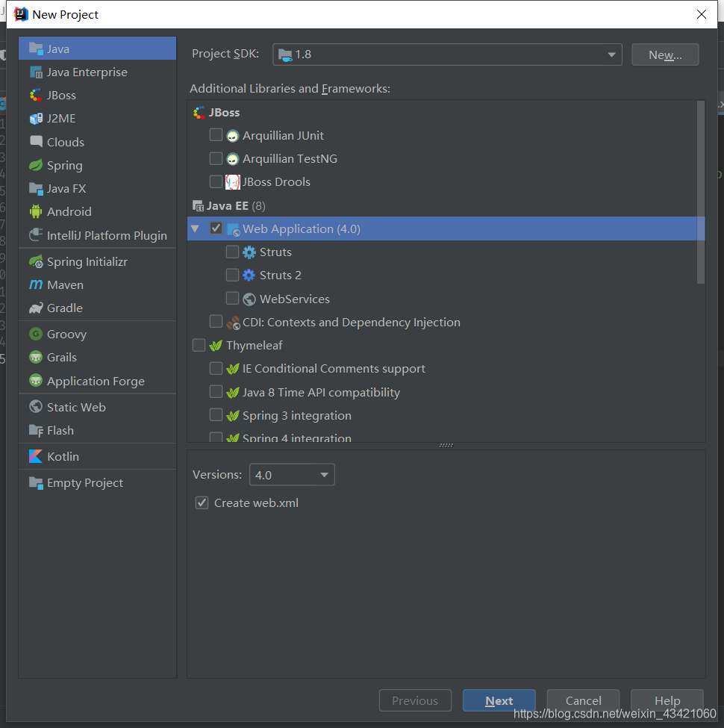Click the Web Application (4.0) label text
This screenshot has height=728, width=724.
coord(302,229)
